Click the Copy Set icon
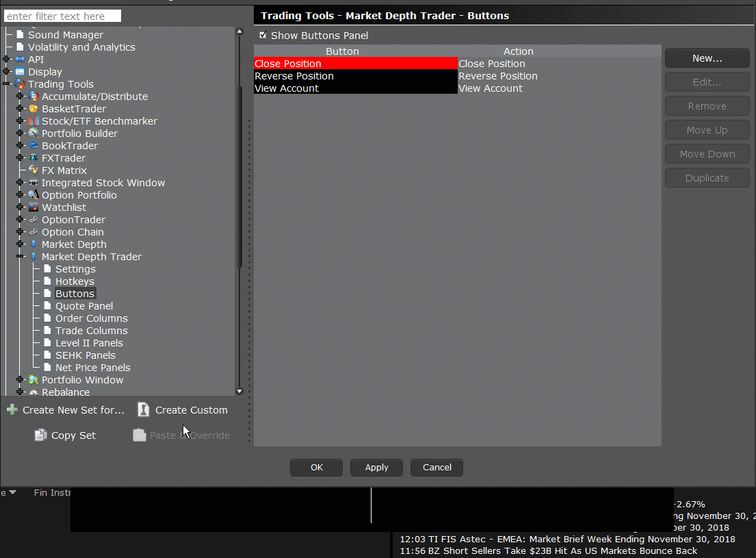756x558 pixels. coord(41,435)
